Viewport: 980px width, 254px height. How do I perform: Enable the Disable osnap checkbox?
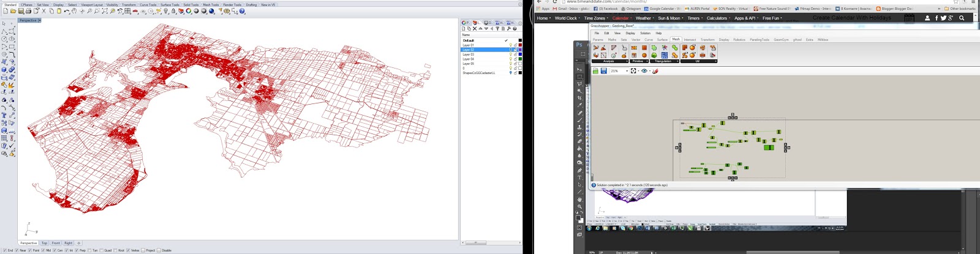tap(159, 250)
